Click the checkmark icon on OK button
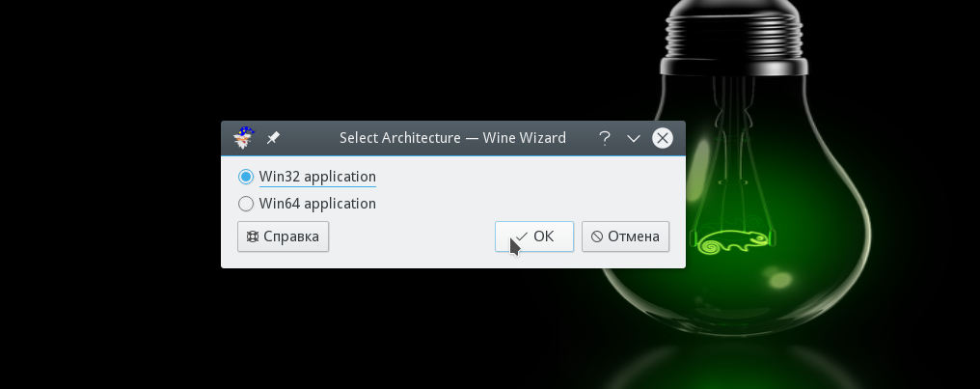The height and width of the screenshot is (389, 980). [521, 236]
